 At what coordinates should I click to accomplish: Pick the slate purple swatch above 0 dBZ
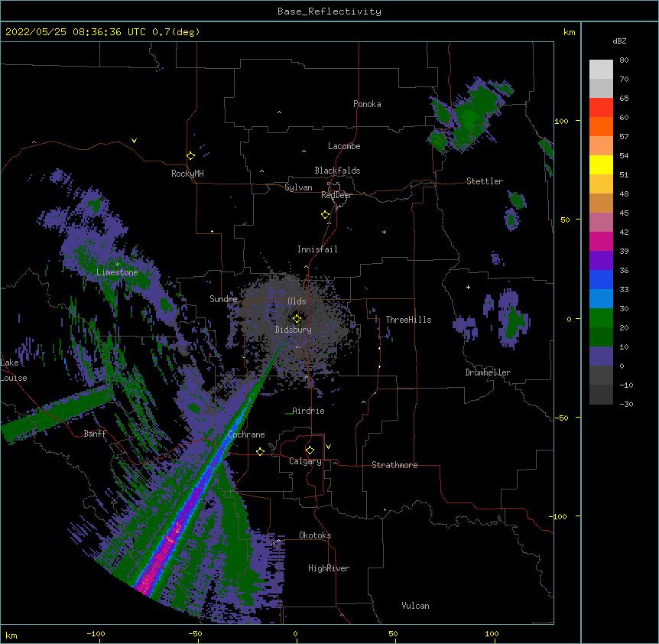tap(601, 356)
